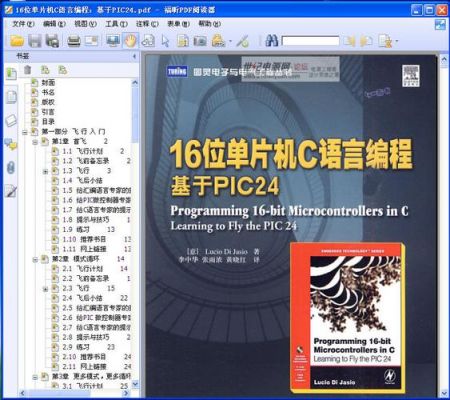Click the Print icon in toolbar
This screenshot has width=450, height=400.
tap(74, 41)
